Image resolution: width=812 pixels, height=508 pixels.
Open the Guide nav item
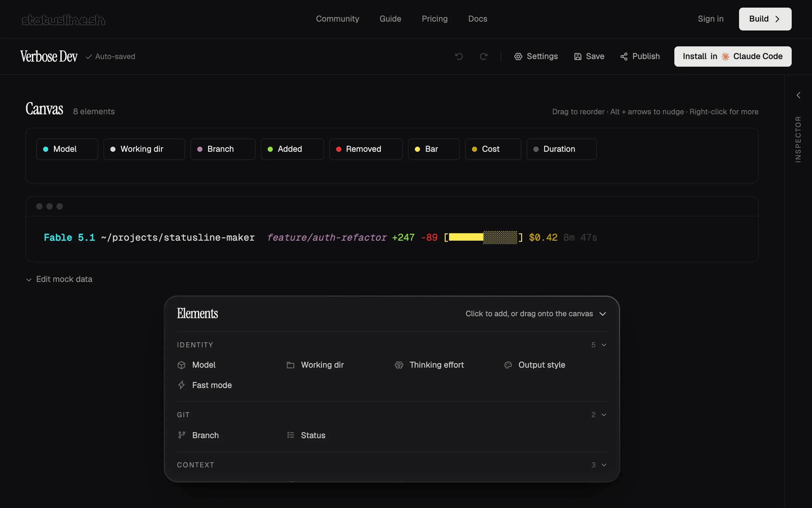[x=390, y=19]
